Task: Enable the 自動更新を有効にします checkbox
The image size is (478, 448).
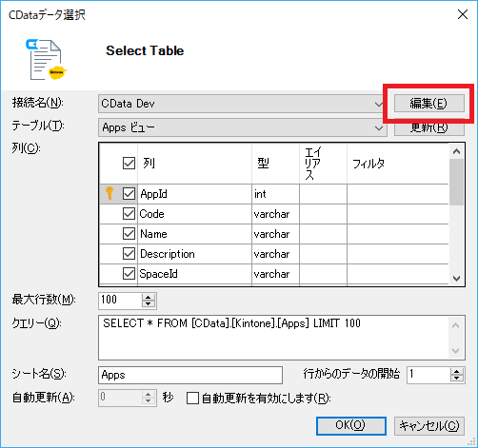Action: tap(192, 399)
